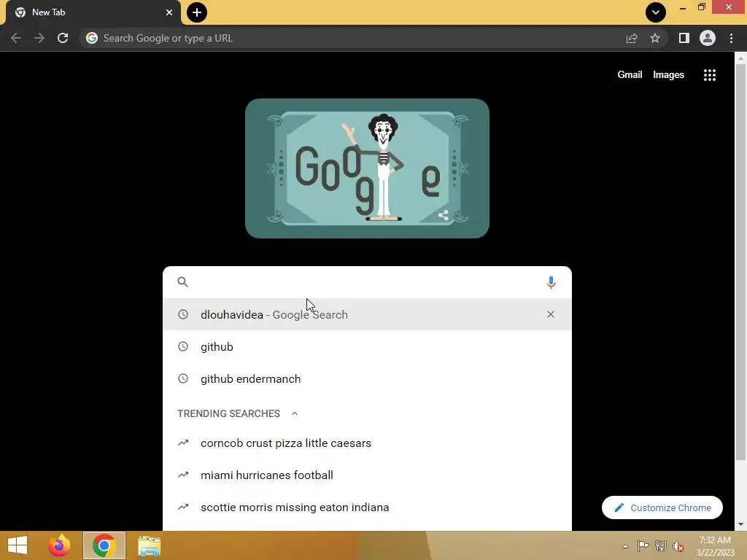This screenshot has width=747, height=560.
Task: Click the Google Doodle image
Action: tap(368, 168)
